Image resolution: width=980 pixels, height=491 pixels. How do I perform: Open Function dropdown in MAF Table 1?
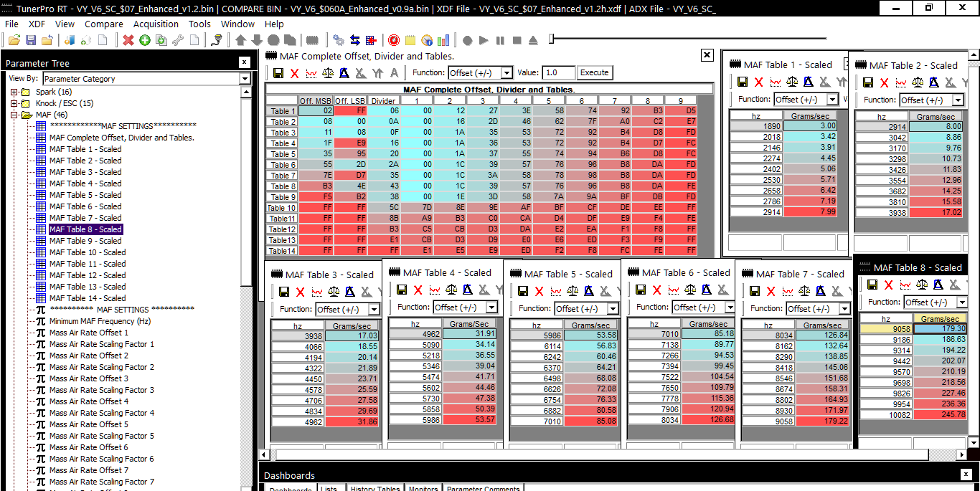[x=831, y=100]
